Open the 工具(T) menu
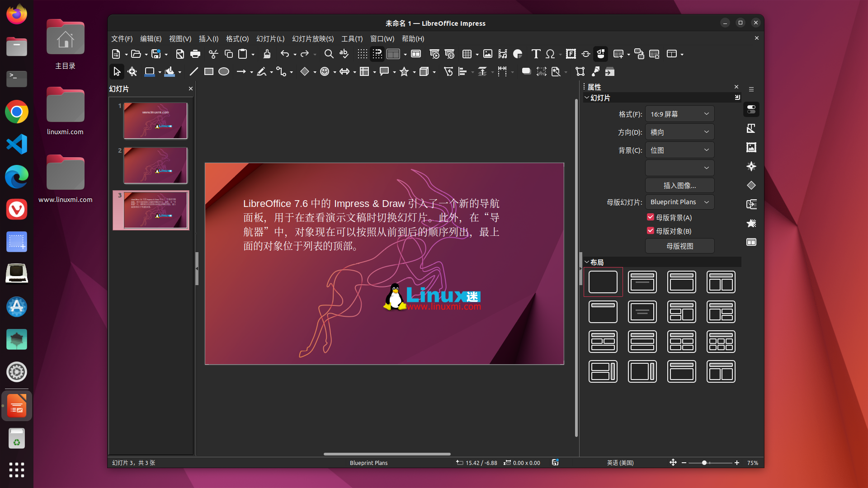868x488 pixels. [352, 38]
